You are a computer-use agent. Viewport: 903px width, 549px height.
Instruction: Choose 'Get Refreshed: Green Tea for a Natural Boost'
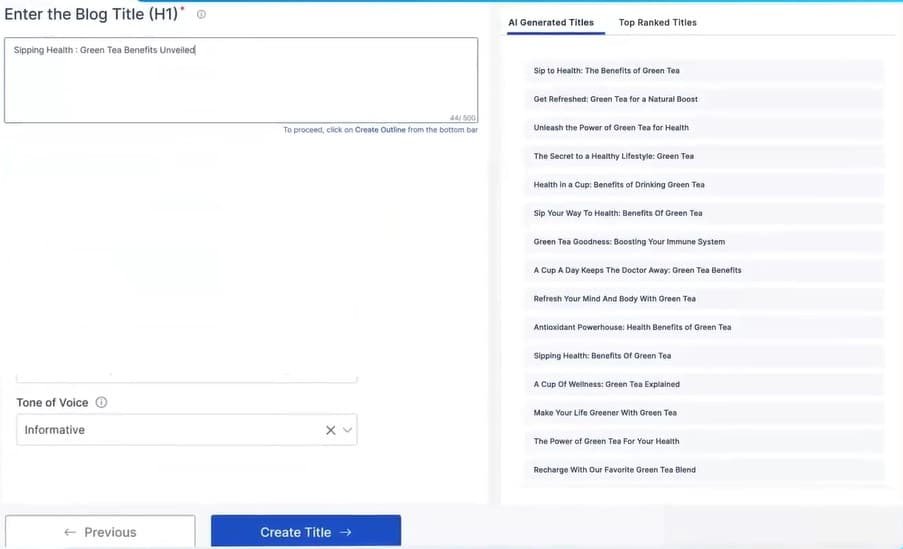pos(615,99)
